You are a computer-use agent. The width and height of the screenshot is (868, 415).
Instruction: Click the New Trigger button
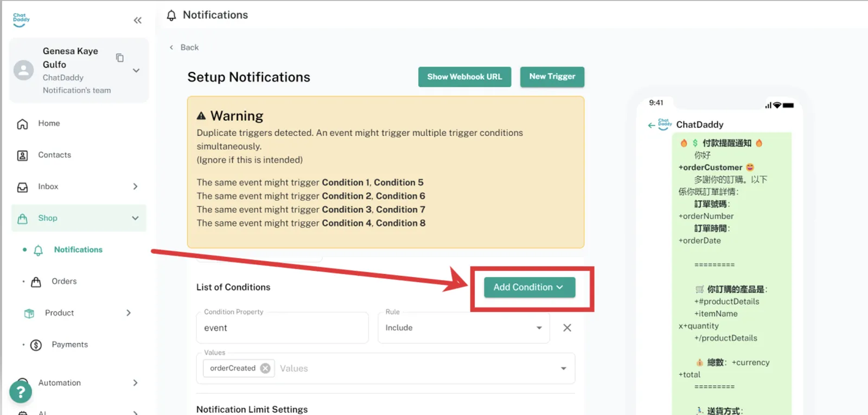[552, 76]
